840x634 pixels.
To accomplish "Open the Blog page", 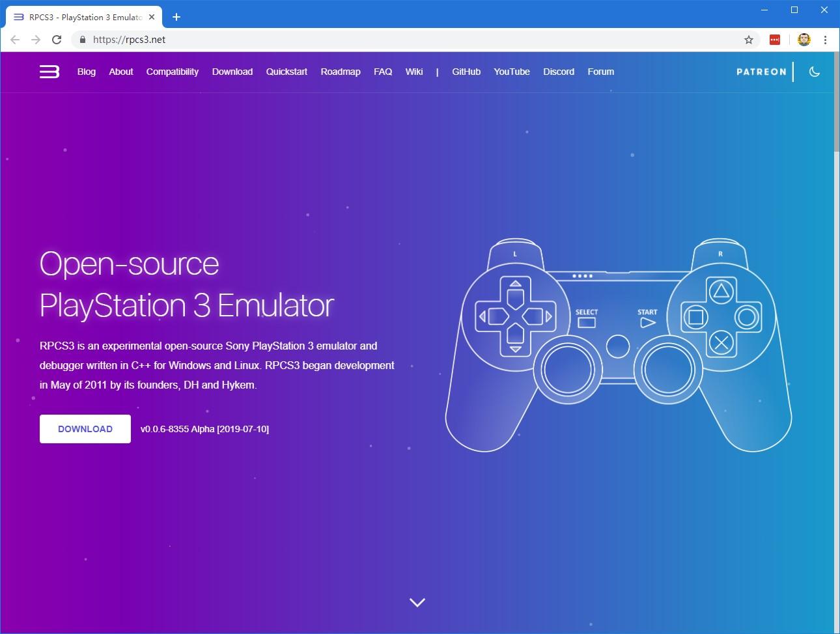I will (87, 72).
